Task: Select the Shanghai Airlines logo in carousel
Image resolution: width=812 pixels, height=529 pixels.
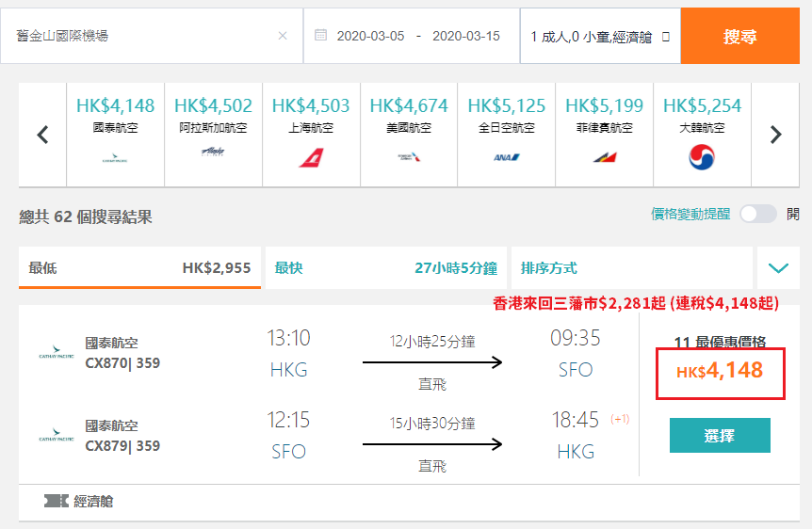Action: [311, 157]
